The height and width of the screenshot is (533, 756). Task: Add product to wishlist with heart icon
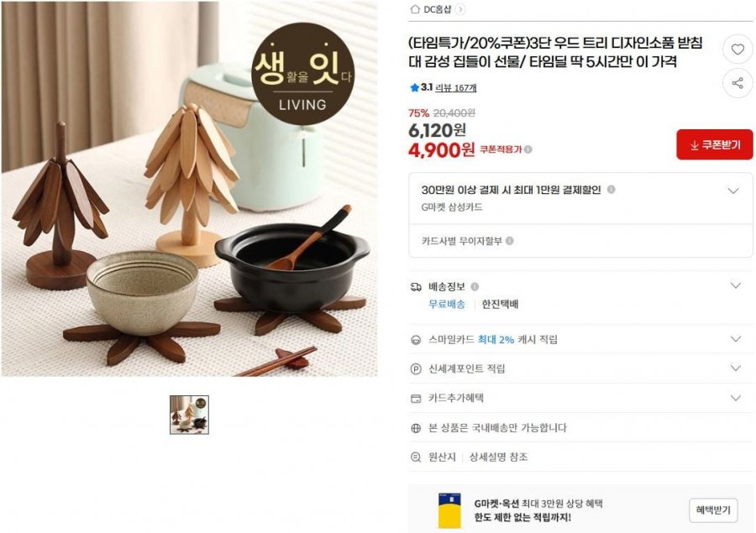point(738,50)
